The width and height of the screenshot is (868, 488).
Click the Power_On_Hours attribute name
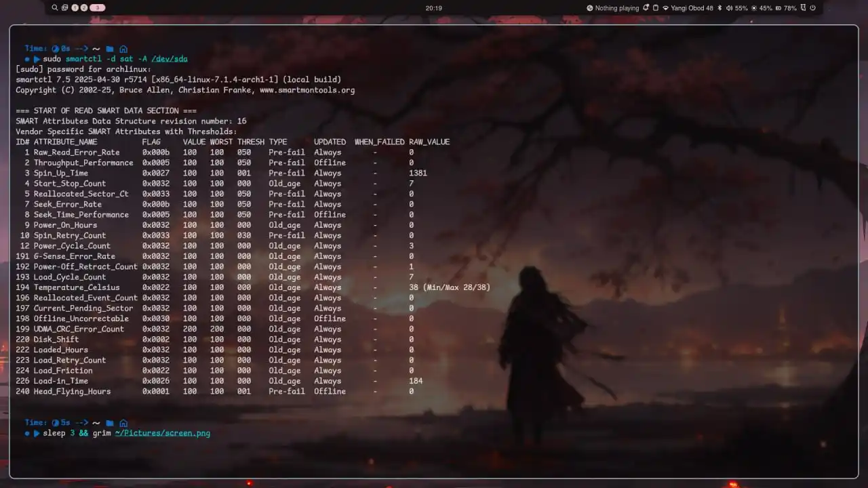(65, 225)
